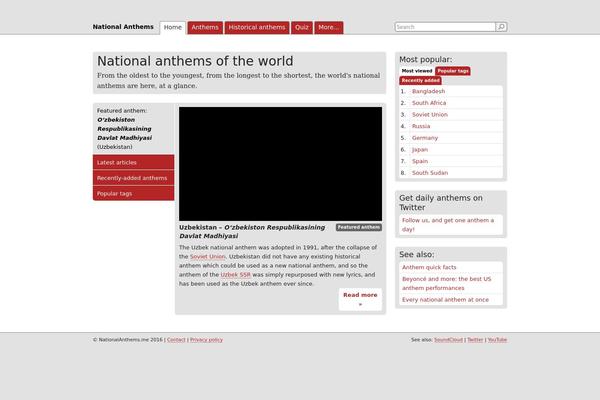600x400 pixels.
Task: Open the Japan anthem link
Action: [420, 149]
